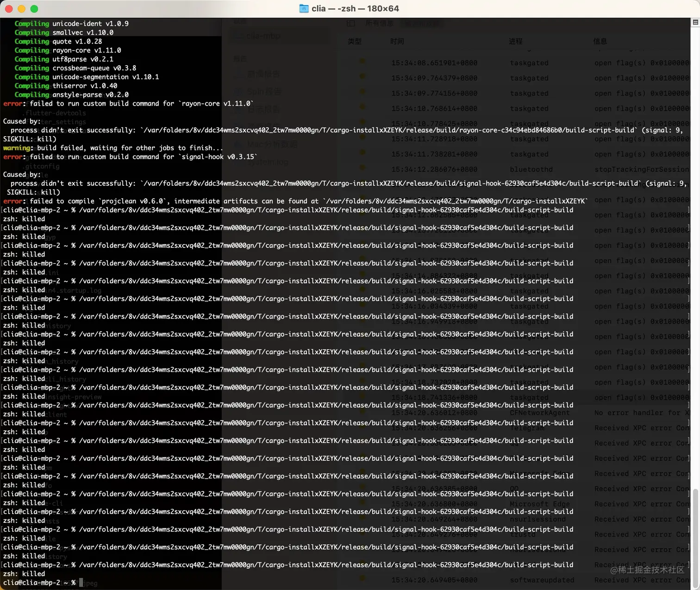Click yellow type dot of 15:34:08.651901 row

tap(362, 61)
